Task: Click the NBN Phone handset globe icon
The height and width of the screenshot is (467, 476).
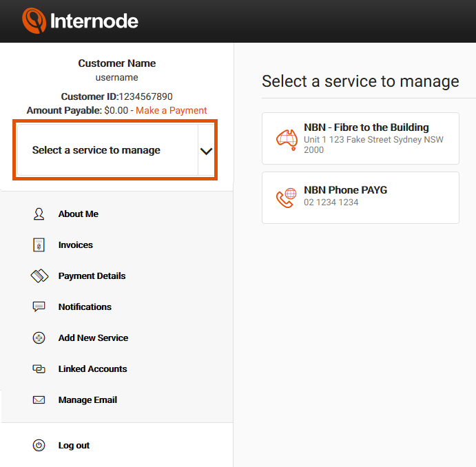Action: click(286, 198)
